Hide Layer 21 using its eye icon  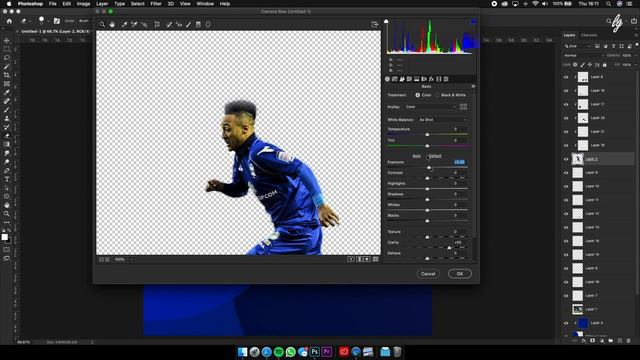pyautogui.click(x=566, y=132)
